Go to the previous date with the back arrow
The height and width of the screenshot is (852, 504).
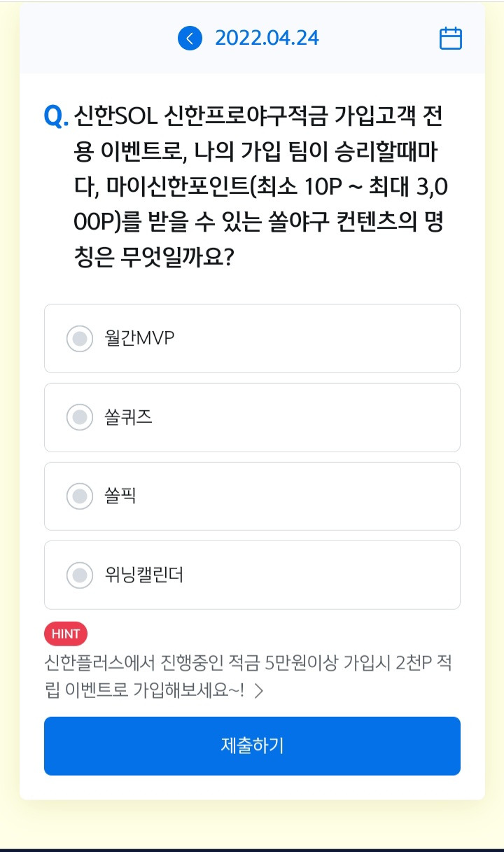(x=190, y=38)
